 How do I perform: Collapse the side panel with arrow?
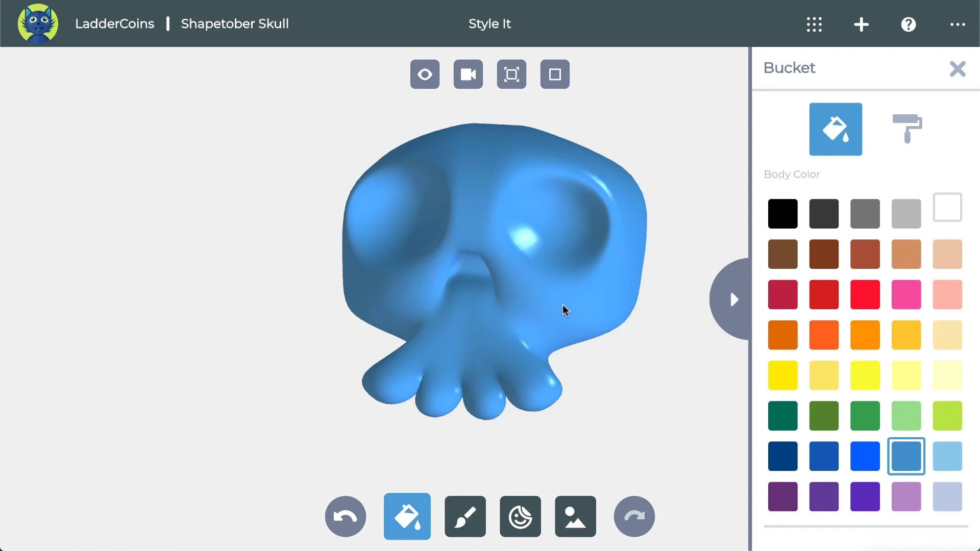click(x=733, y=299)
